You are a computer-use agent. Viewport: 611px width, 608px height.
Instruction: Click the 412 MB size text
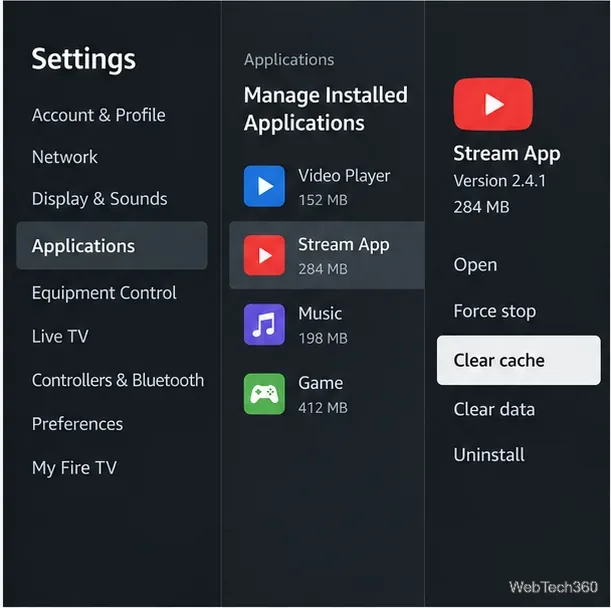(323, 408)
